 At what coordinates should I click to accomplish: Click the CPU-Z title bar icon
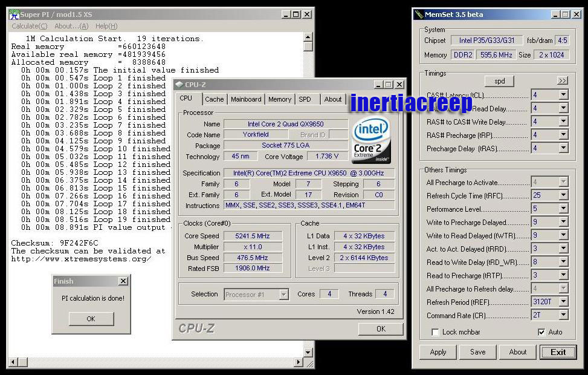[x=179, y=85]
